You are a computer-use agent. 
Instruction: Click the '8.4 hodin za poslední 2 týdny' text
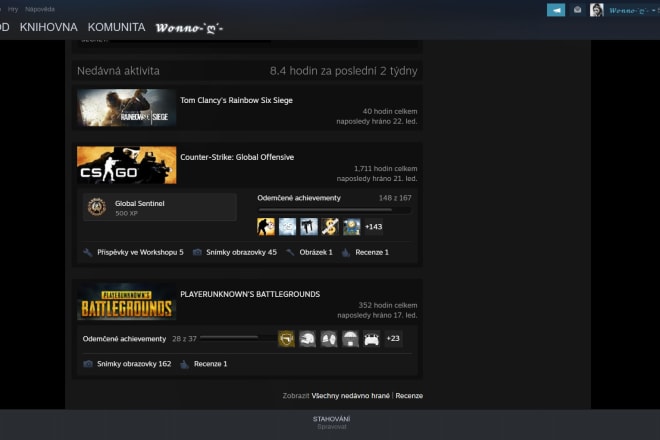click(x=343, y=71)
